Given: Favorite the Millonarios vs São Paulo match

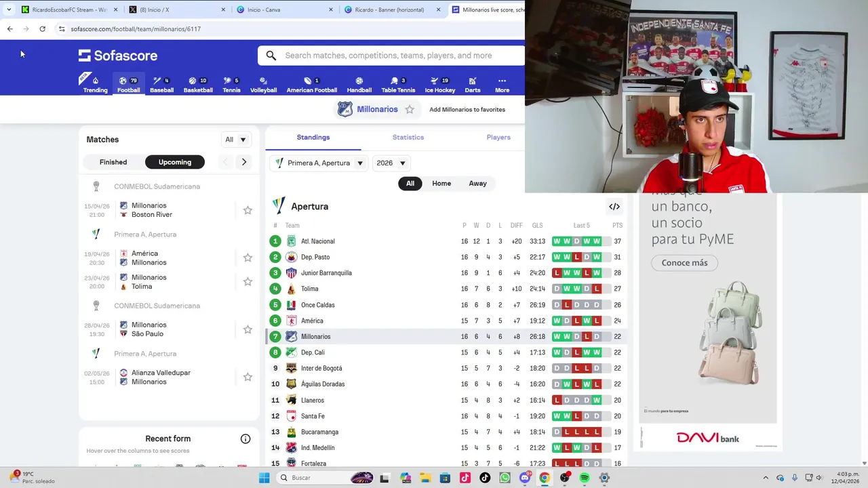Looking at the screenshot, I should pyautogui.click(x=248, y=329).
